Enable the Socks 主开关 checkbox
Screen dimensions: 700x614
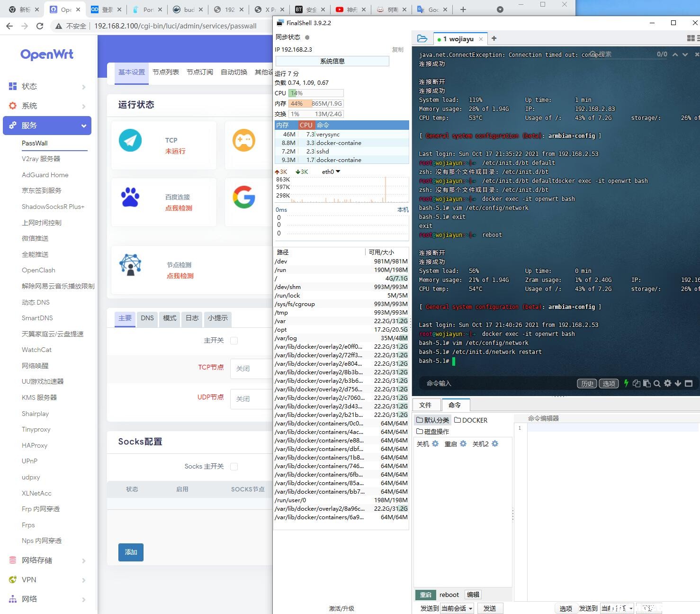pos(234,467)
